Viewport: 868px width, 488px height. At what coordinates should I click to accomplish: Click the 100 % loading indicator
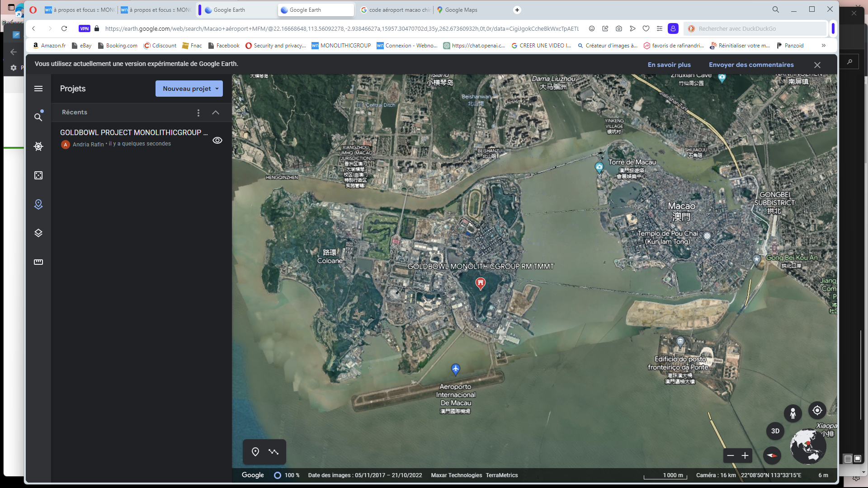[287, 475]
